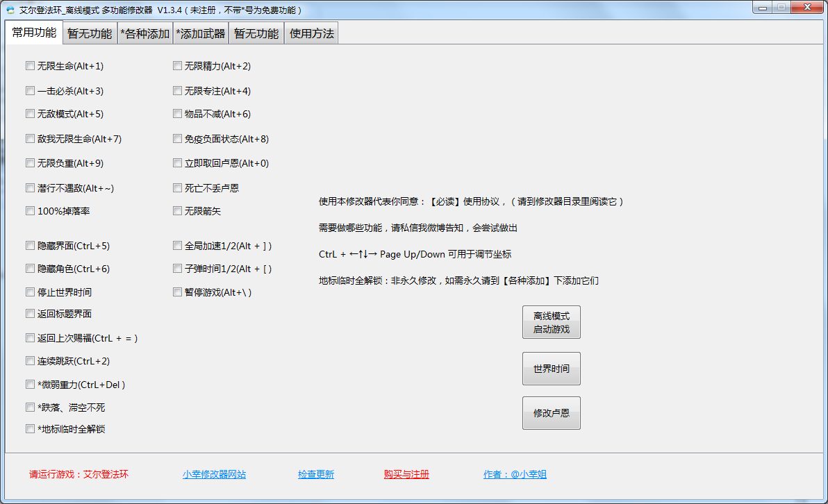Screen dimensions: 828x504
Task: Click the 需要做哪些功能 notice text
Action: (x=417, y=228)
